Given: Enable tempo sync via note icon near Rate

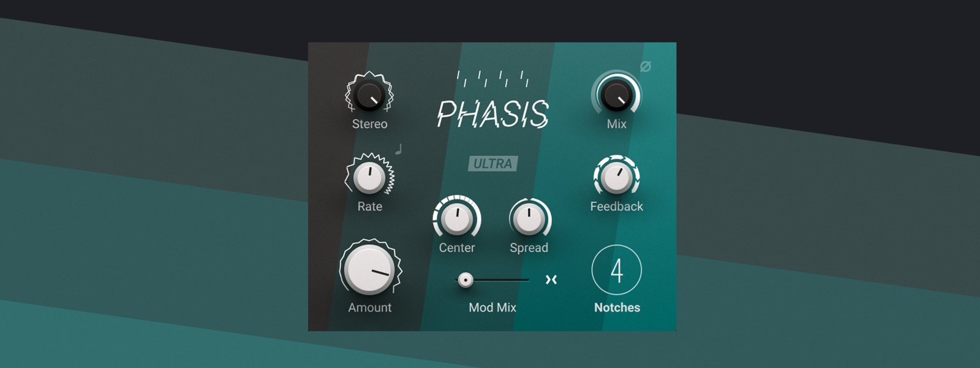Looking at the screenshot, I should 399,149.
